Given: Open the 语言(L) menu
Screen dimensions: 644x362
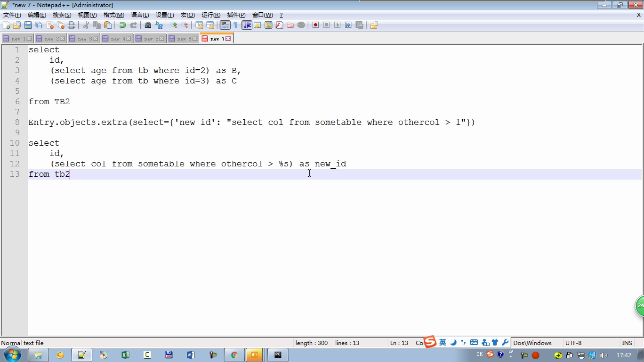Looking at the screenshot, I should (140, 15).
